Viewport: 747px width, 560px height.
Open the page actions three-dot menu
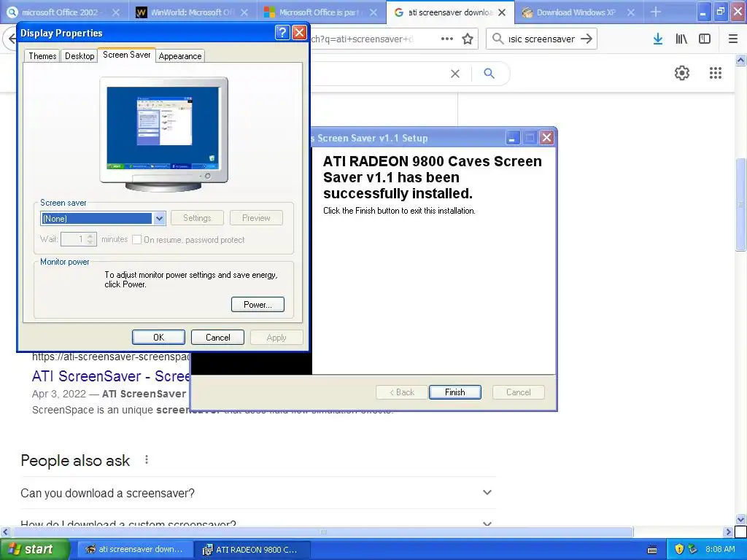pyautogui.click(x=447, y=39)
